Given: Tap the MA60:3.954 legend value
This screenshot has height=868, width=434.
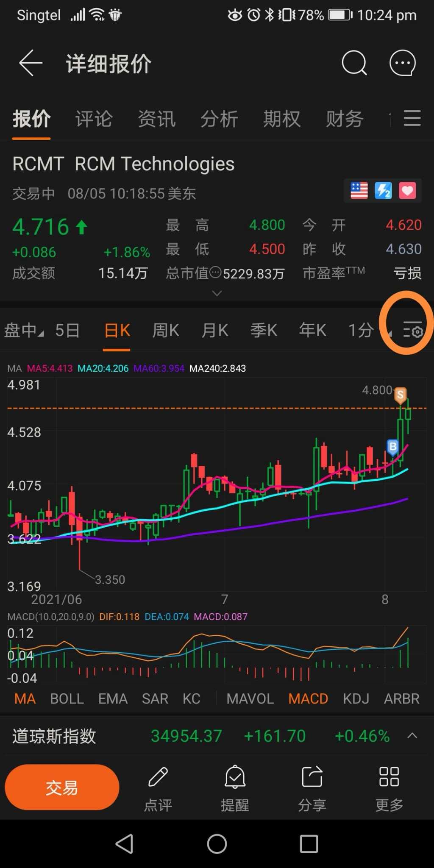Looking at the screenshot, I should [159, 368].
